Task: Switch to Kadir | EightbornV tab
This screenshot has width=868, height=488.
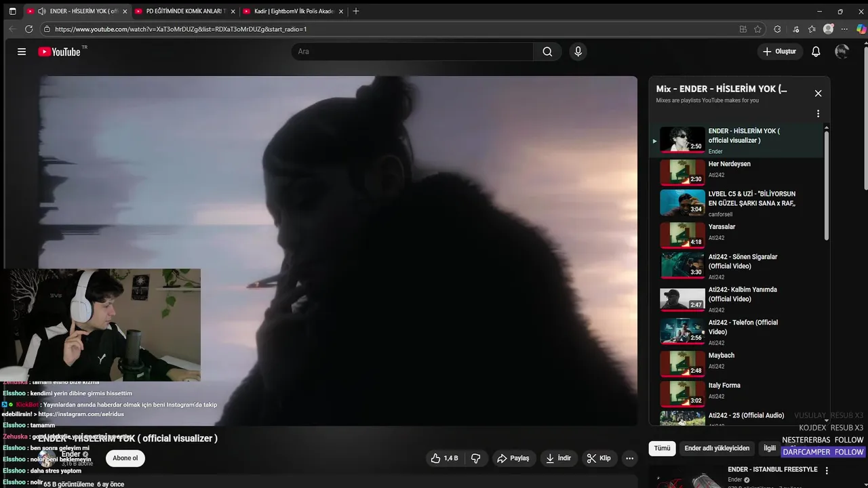Action: (x=292, y=11)
